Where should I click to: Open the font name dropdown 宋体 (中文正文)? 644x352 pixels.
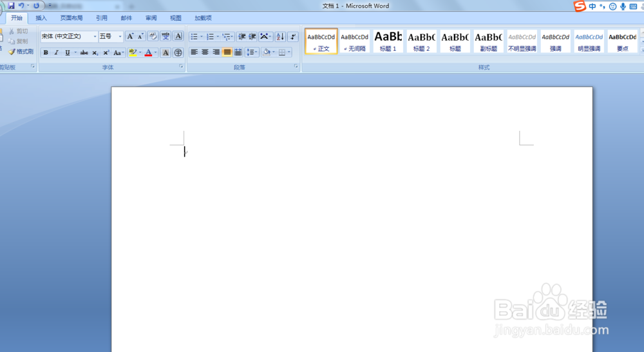tap(95, 37)
